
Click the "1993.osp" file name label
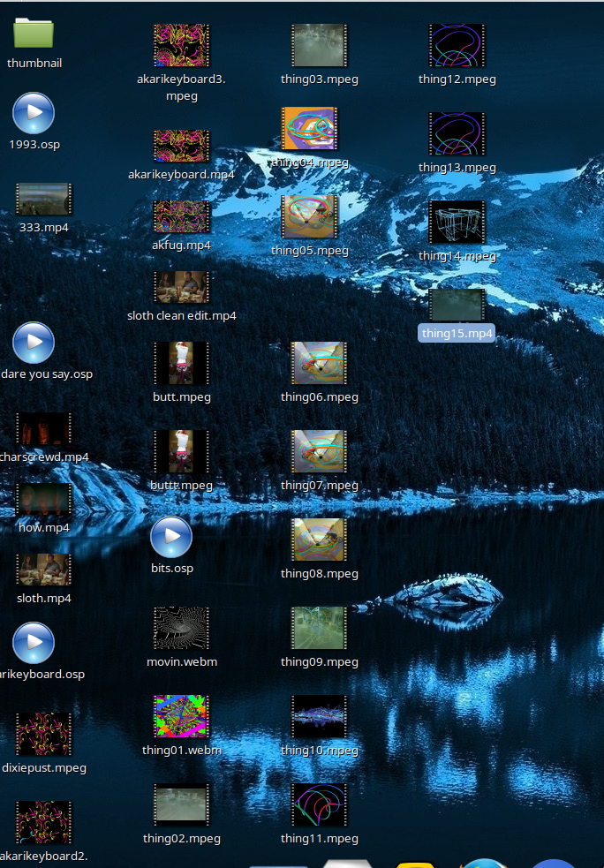tap(34, 145)
